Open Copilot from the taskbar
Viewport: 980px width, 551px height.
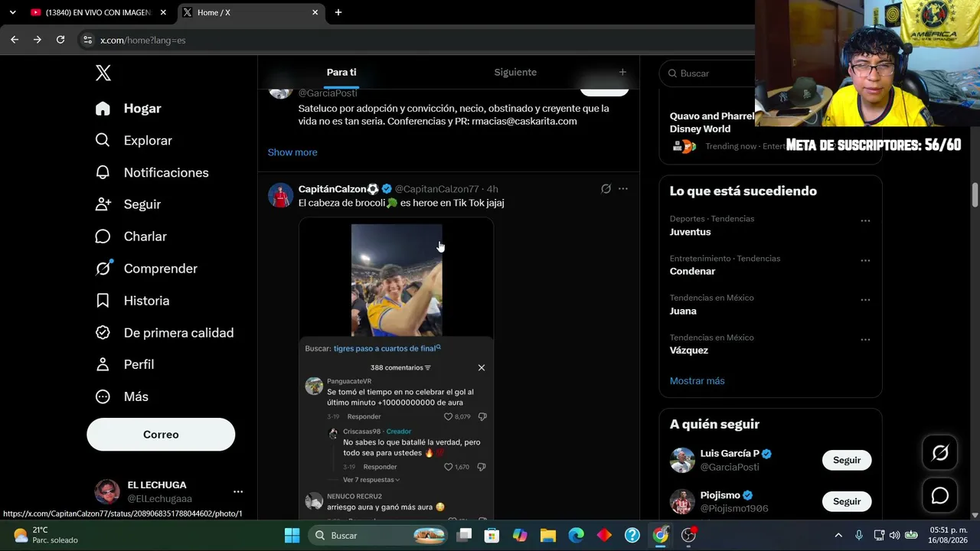pos(520,536)
